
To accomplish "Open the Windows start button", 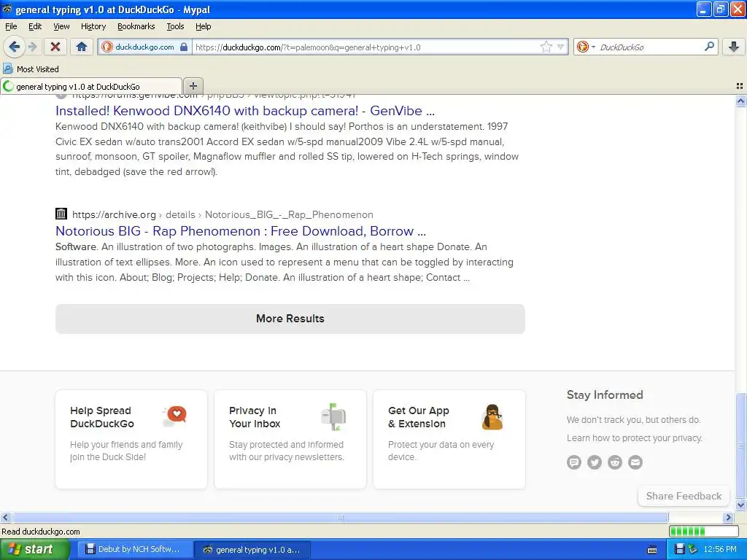I will 34,550.
